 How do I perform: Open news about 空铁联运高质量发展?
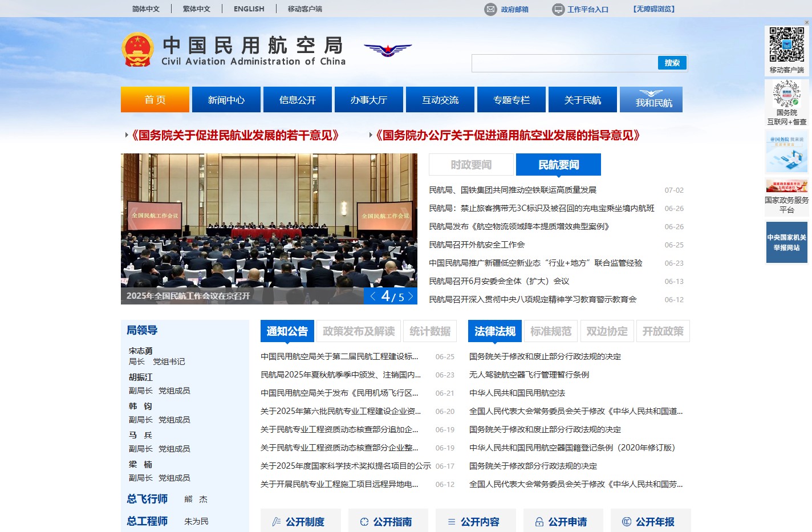(x=513, y=190)
